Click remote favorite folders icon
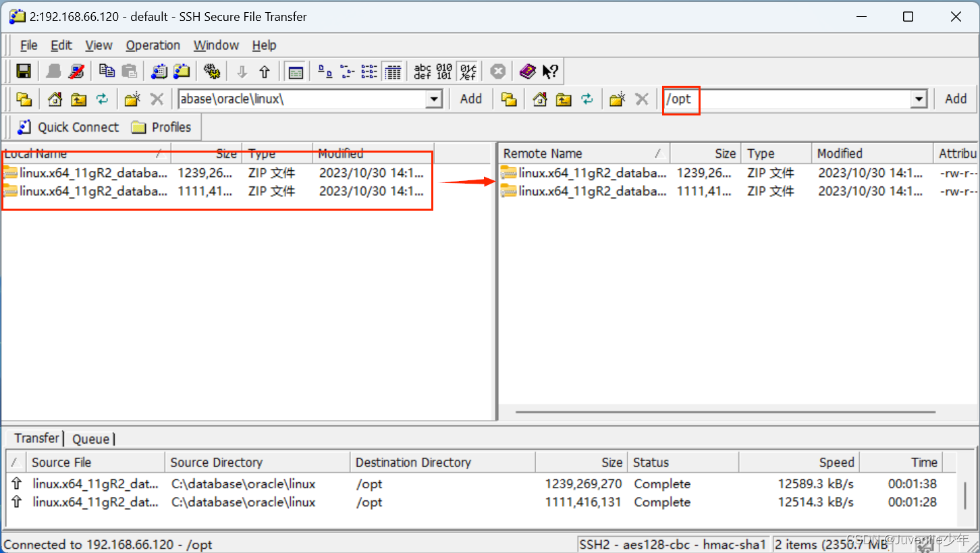Image resolution: width=980 pixels, height=553 pixels. coord(509,99)
